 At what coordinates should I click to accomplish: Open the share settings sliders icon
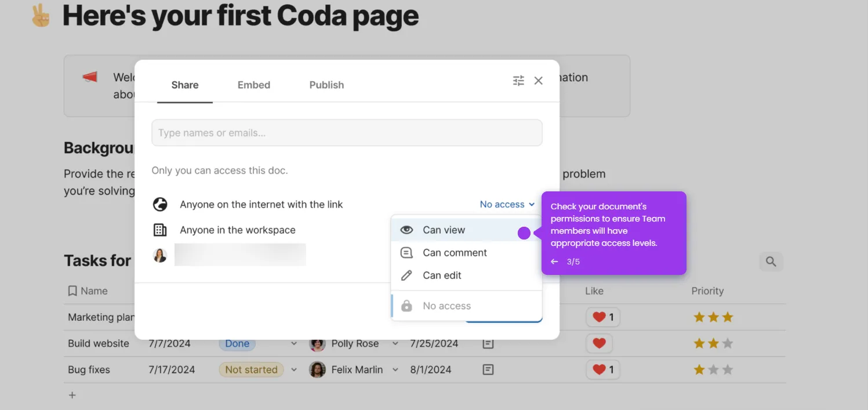(518, 81)
